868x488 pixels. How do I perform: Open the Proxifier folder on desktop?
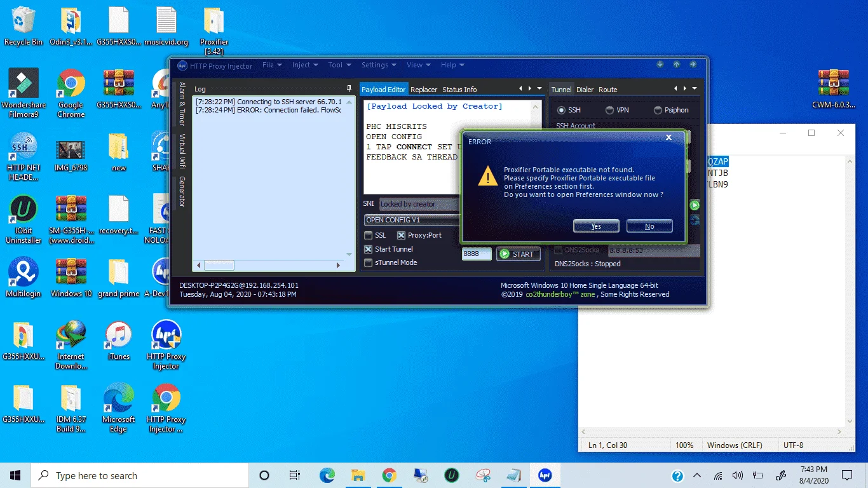coord(214,31)
